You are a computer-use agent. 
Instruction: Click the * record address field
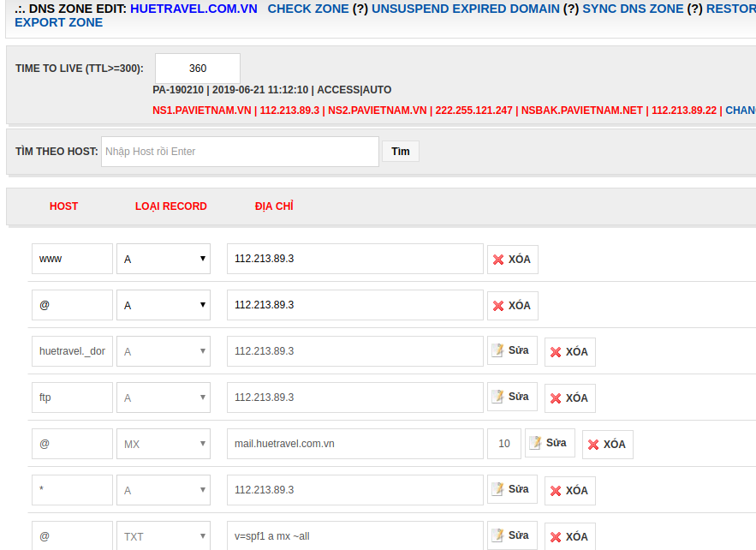tap(354, 490)
